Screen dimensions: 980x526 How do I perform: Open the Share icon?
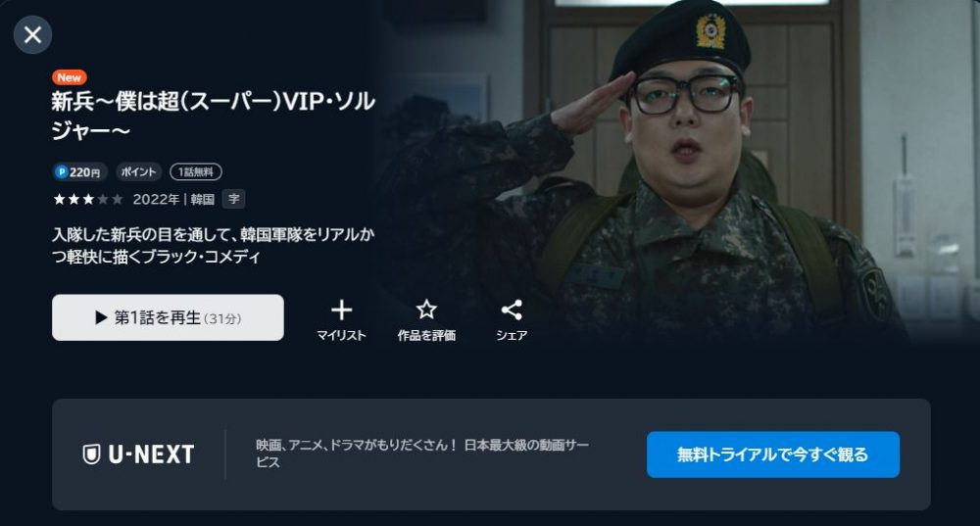tap(512, 310)
